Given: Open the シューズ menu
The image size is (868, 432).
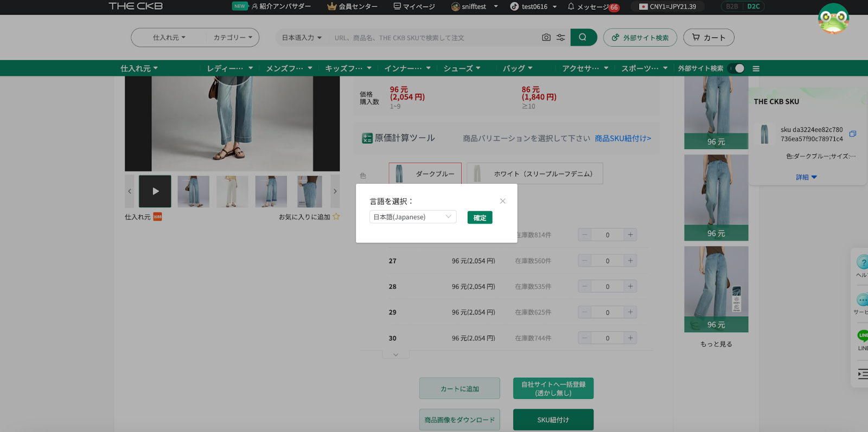Looking at the screenshot, I should pos(462,68).
